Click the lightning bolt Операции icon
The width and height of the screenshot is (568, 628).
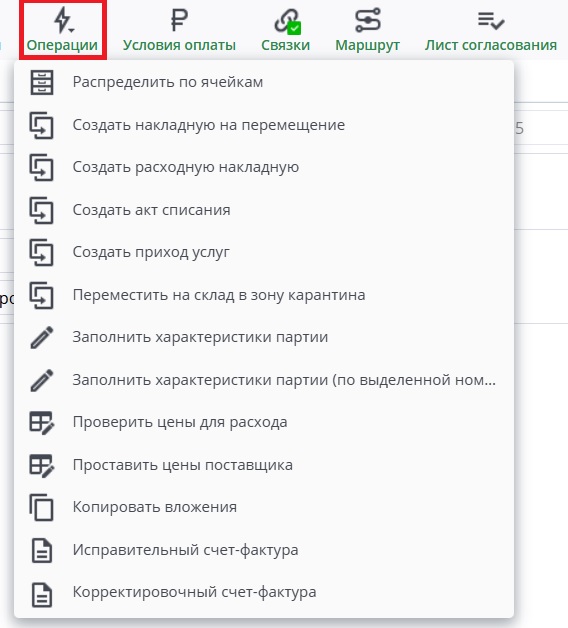point(62,20)
